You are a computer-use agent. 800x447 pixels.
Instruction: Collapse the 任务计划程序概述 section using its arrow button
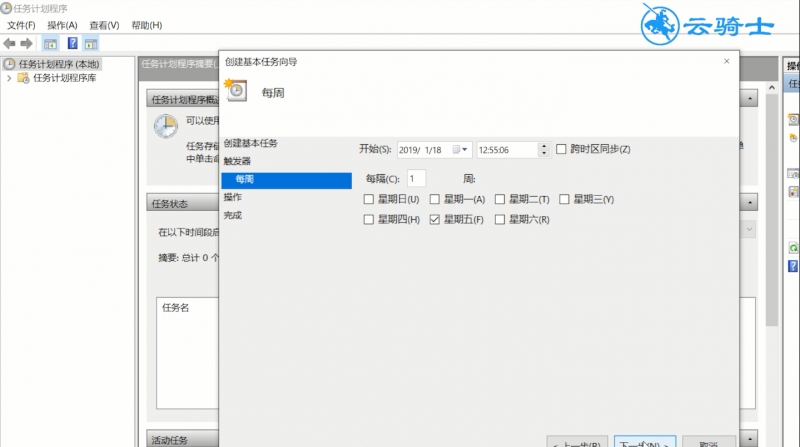point(749,98)
